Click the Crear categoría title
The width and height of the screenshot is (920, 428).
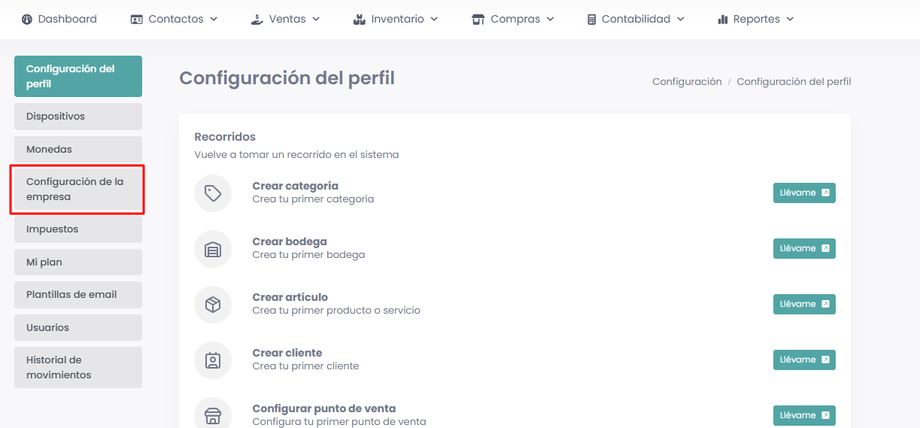(295, 186)
